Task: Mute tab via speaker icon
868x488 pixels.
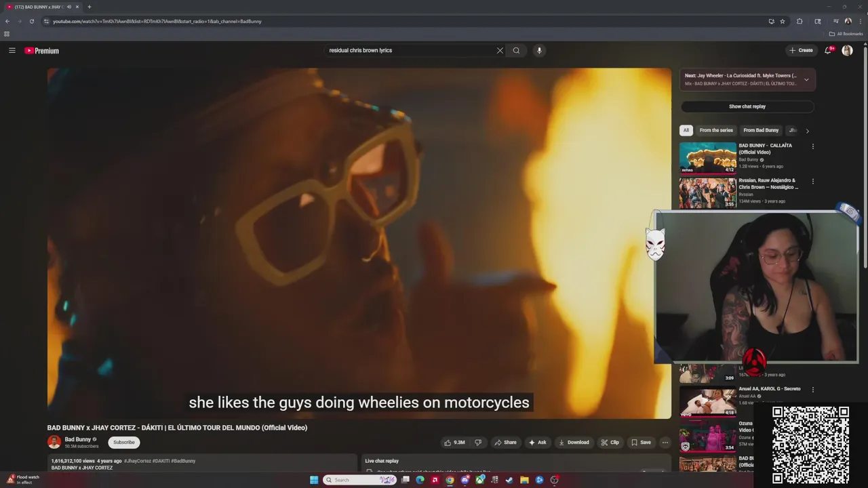Action: tap(69, 7)
